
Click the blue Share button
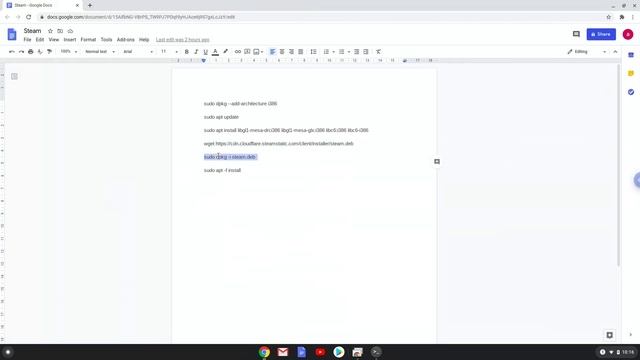(601, 34)
